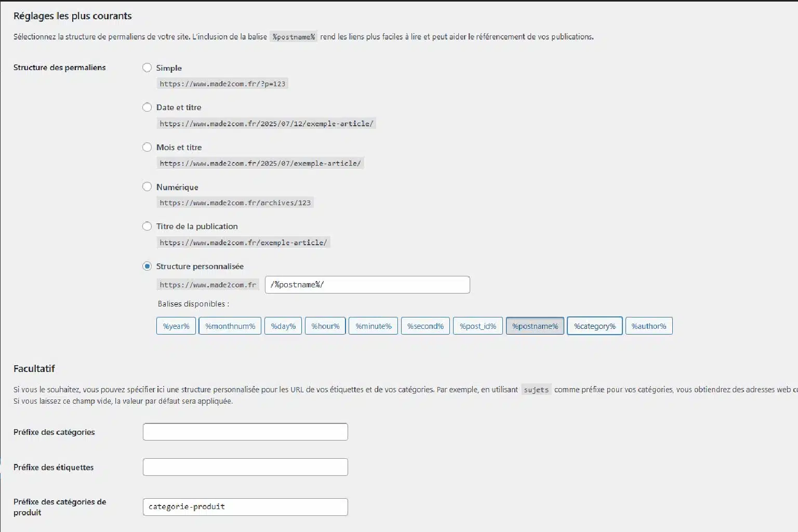798x532 pixels.
Task: Click the 2025/07/12/exemple-article URL example
Action: tap(267, 124)
